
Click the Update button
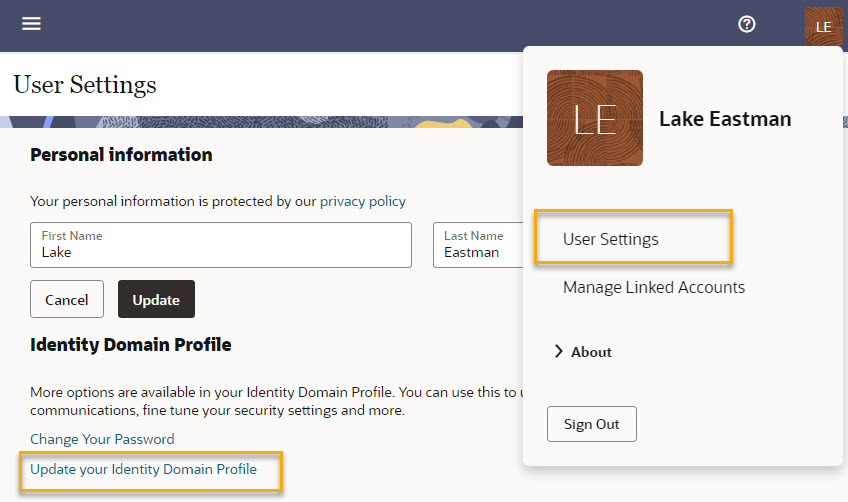click(x=156, y=299)
